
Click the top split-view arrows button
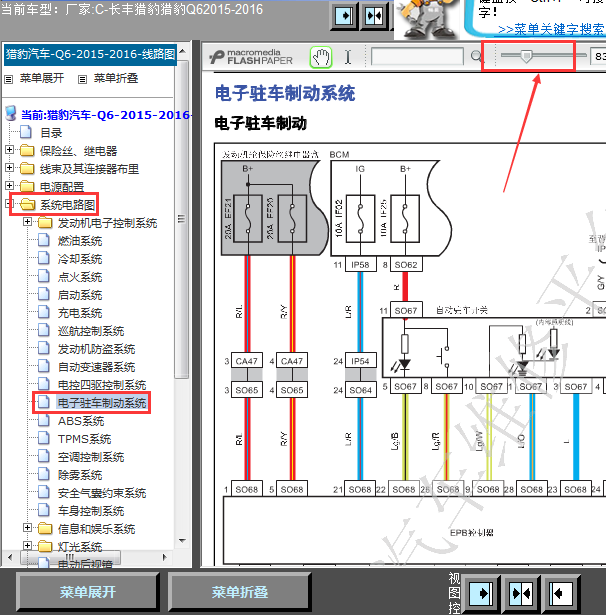pos(374,16)
